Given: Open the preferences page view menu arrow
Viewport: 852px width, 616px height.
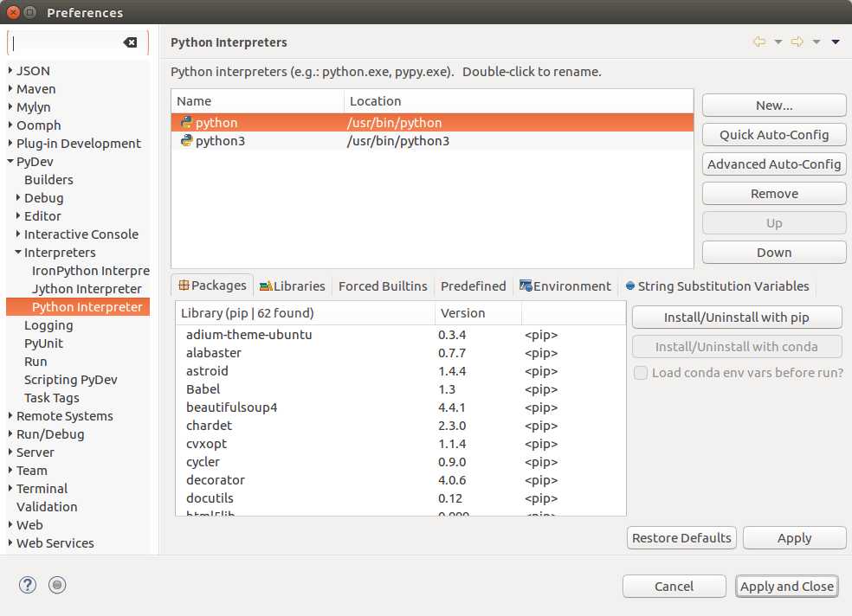Looking at the screenshot, I should (x=836, y=42).
